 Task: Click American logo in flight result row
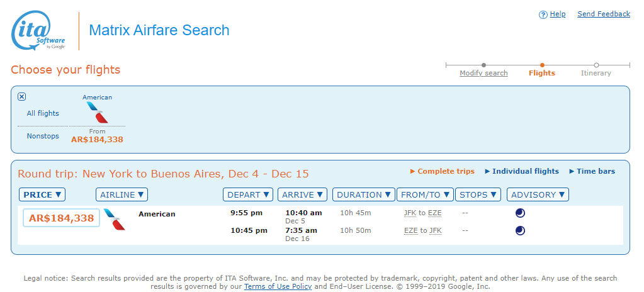[x=114, y=219]
